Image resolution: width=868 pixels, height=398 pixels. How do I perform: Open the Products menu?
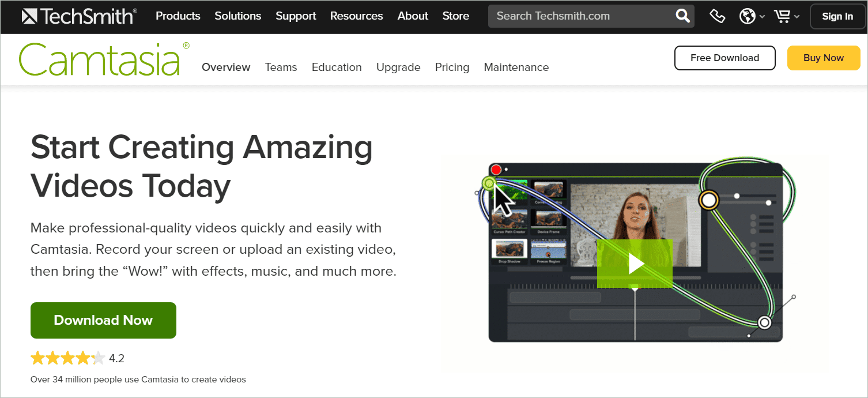click(x=178, y=16)
